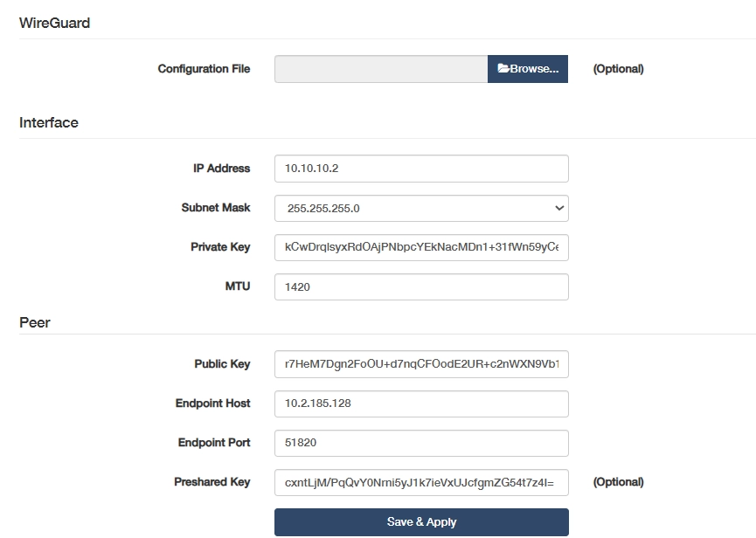Image resolution: width=756 pixels, height=538 pixels.
Task: Click the Private Key label
Action: coord(220,247)
